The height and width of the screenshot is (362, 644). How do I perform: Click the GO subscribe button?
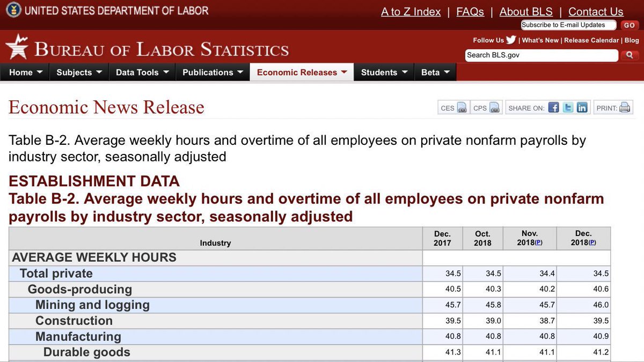630,25
